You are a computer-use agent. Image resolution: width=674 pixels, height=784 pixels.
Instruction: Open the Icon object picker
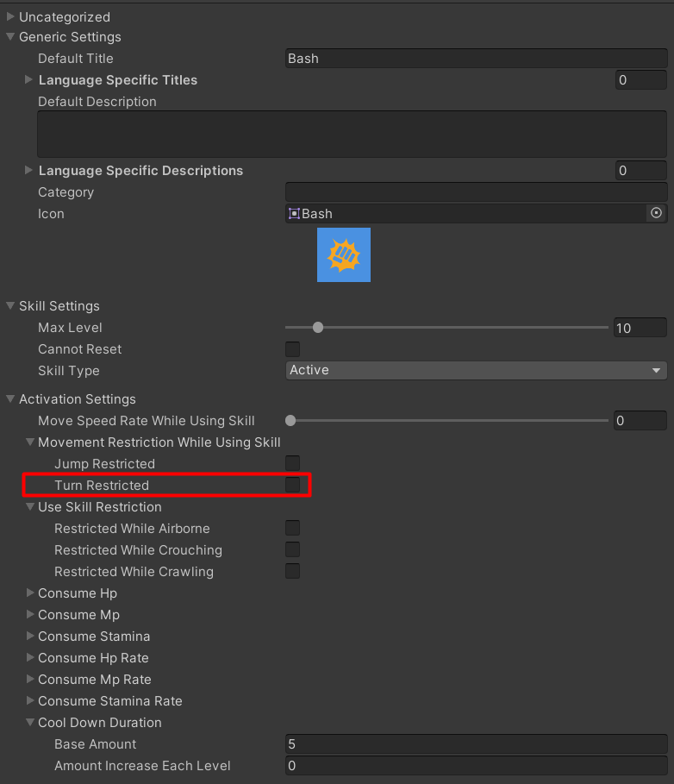point(657,213)
